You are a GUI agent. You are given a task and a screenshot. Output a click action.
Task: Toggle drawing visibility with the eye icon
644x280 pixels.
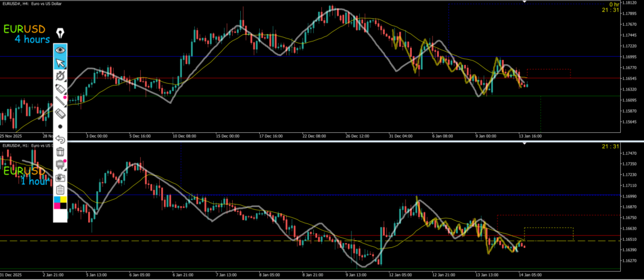pyautogui.click(x=60, y=49)
